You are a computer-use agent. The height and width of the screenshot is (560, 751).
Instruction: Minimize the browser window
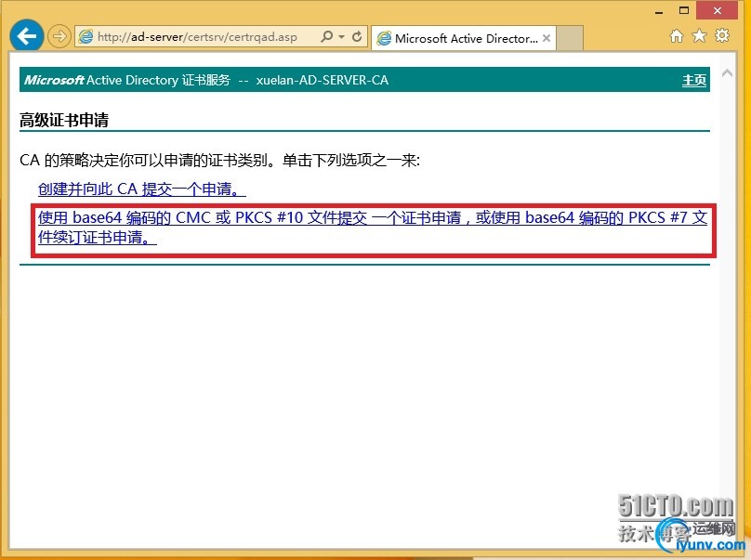point(660,11)
